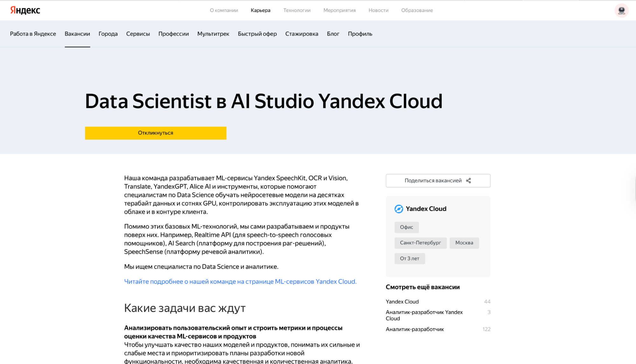636x364 pixels.
Task: Click bold text Анализировать пользовательский опыт
Action: (233, 332)
